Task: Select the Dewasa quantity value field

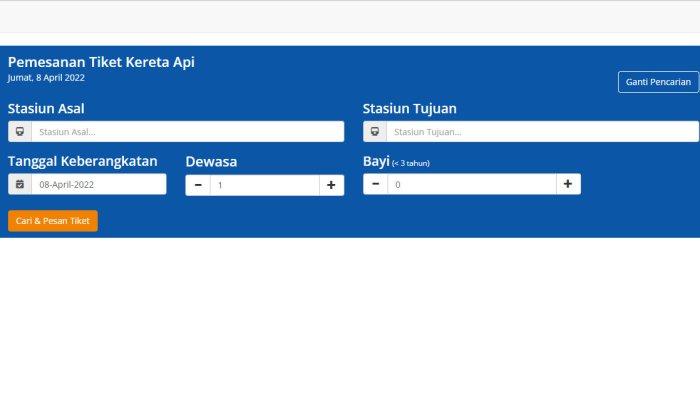Action: (x=265, y=185)
